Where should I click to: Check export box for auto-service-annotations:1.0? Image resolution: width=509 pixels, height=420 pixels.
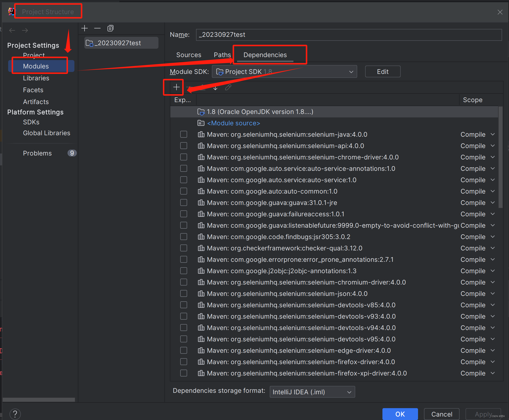[184, 168]
